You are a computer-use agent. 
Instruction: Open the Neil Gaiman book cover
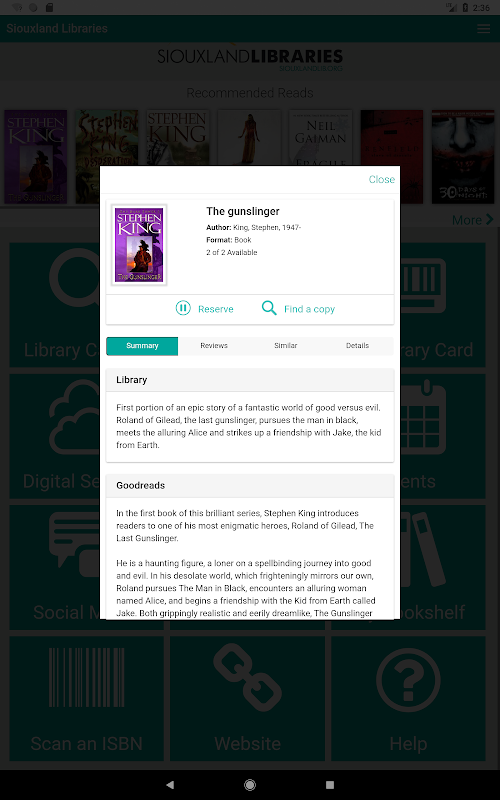(320, 138)
